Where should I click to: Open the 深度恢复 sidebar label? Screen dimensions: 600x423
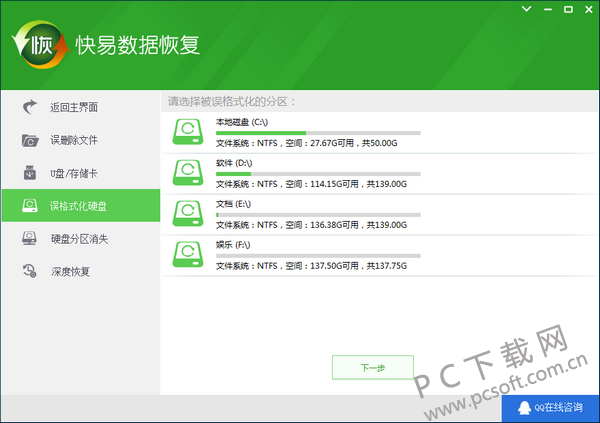pos(70,271)
